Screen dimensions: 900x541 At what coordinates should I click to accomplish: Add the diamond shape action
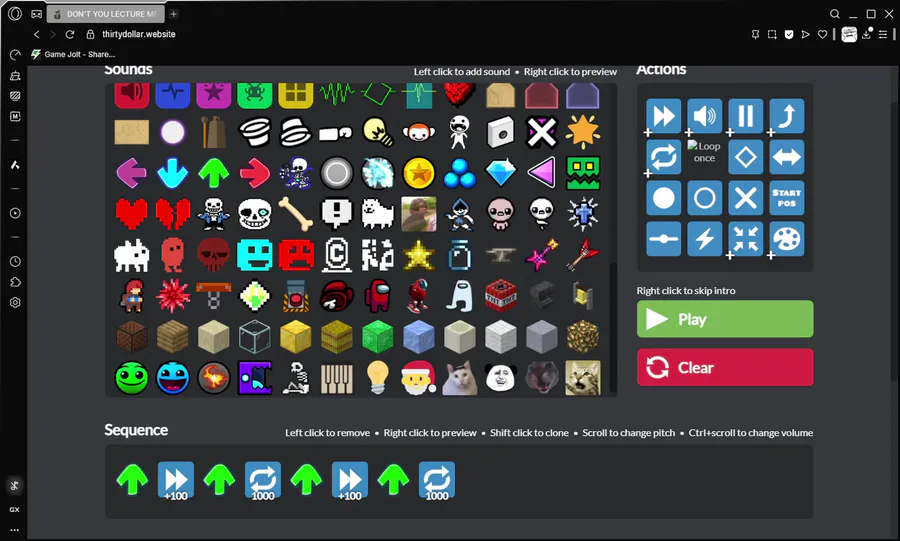coord(746,157)
